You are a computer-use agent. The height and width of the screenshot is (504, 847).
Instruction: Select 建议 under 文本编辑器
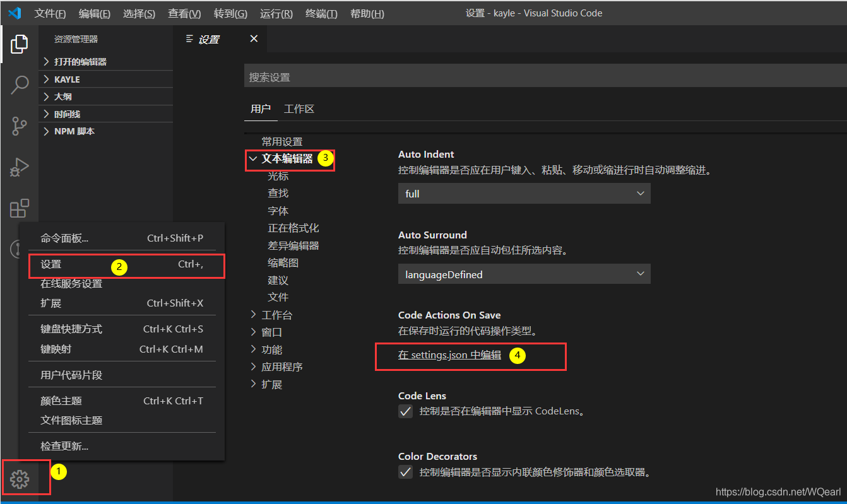(x=278, y=280)
